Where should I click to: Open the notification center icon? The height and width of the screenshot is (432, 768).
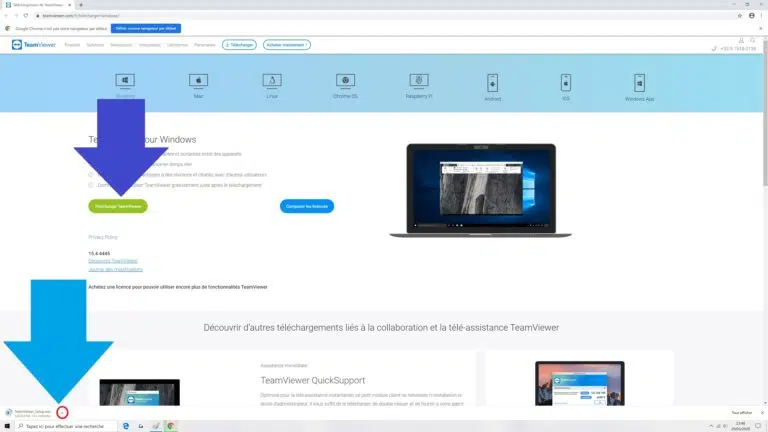tap(758, 426)
